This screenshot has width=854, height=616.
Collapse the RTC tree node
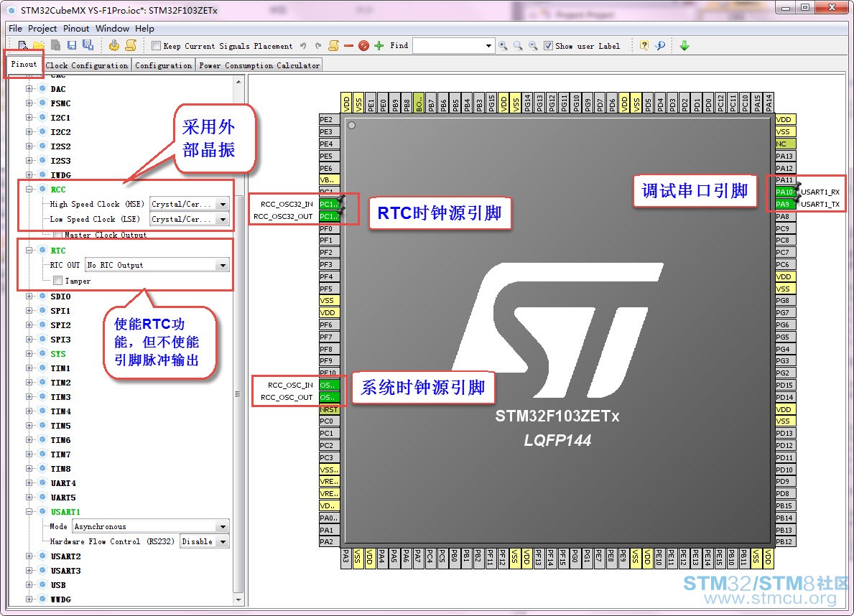[x=29, y=250]
